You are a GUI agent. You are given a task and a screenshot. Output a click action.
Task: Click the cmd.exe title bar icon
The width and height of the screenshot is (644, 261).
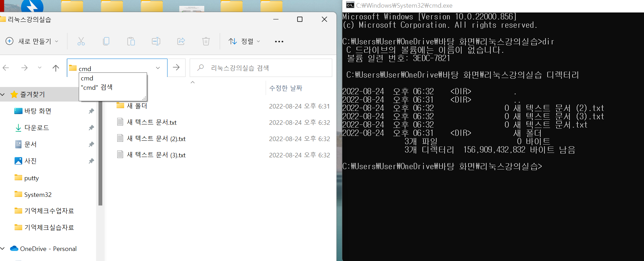pos(350,5)
